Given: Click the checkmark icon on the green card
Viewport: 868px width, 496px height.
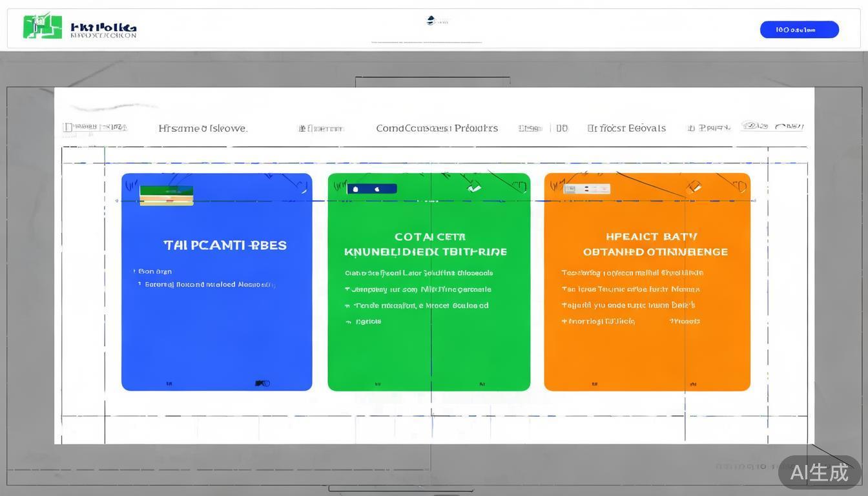Looking at the screenshot, I should [x=474, y=188].
